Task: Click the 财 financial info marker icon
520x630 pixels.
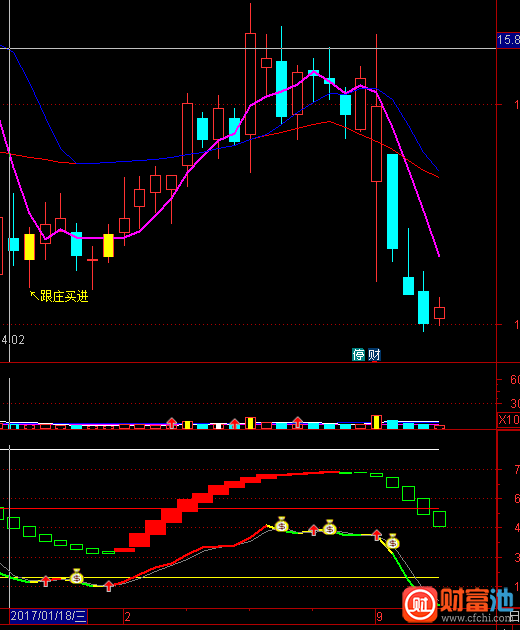Action: point(374,354)
